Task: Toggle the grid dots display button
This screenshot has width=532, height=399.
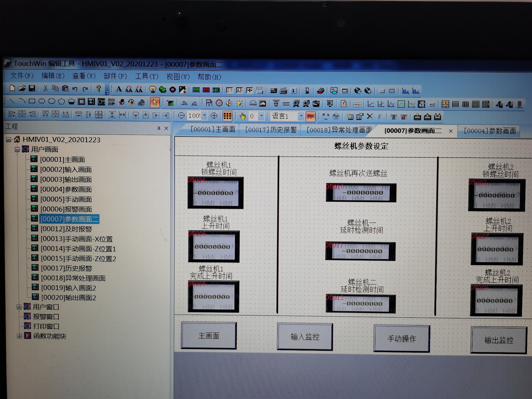Action: (x=227, y=116)
